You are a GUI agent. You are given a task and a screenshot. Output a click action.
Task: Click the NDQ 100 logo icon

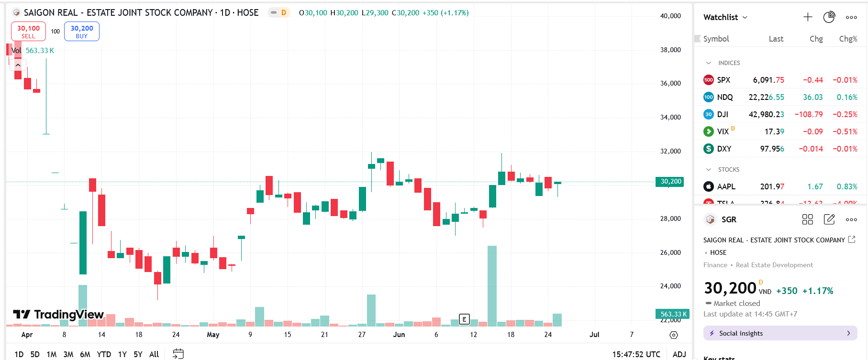point(709,97)
